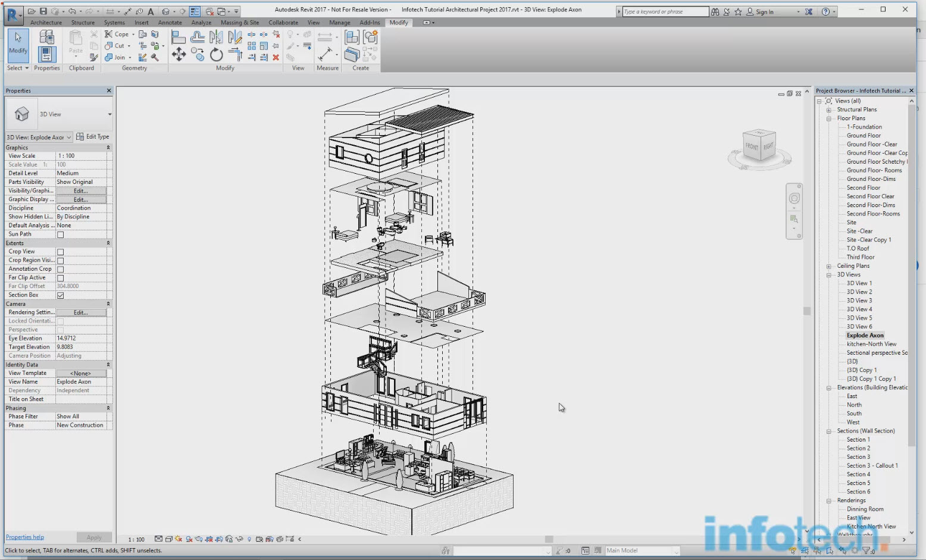Image resolution: width=926 pixels, height=560 pixels.
Task: Open the Structure ribbon tab
Action: coord(83,23)
